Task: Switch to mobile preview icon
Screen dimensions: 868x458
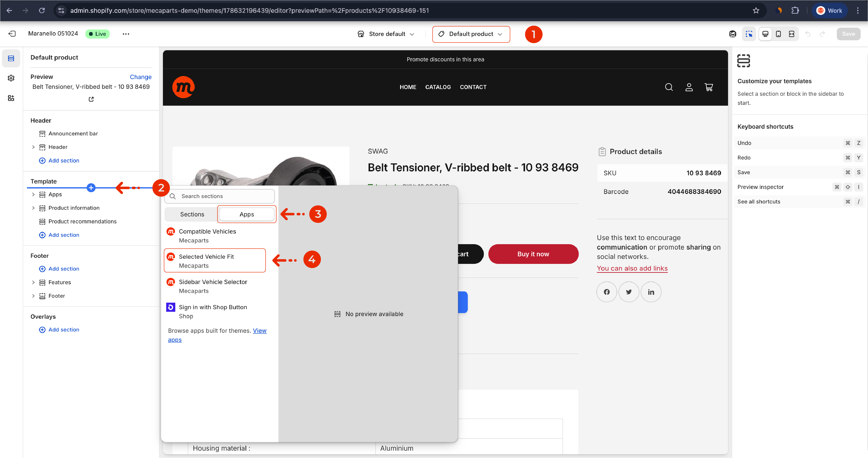Action: tap(778, 34)
